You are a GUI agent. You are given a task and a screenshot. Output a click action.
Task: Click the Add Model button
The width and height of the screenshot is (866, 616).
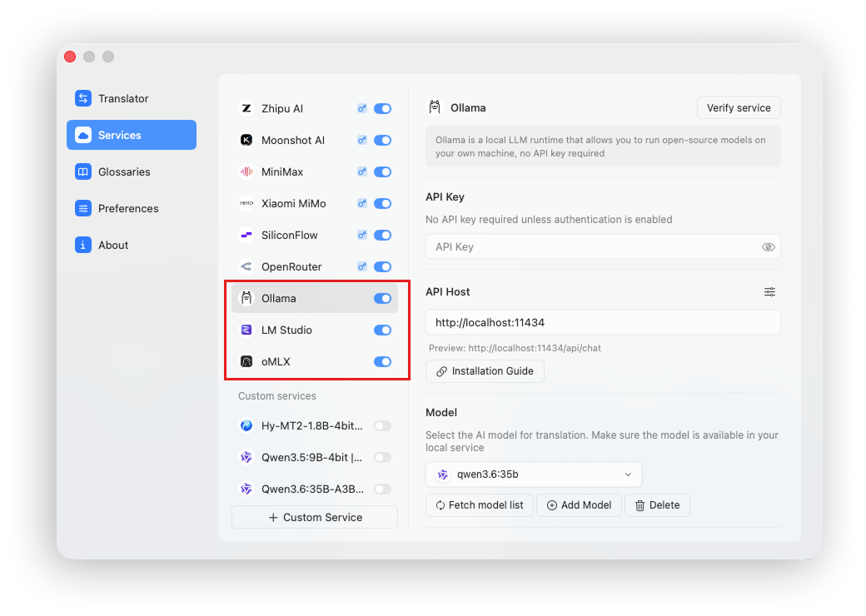[579, 505]
